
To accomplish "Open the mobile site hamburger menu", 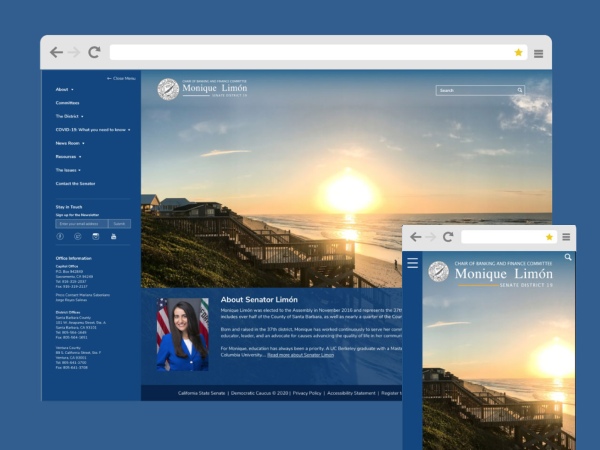I will tap(412, 263).
